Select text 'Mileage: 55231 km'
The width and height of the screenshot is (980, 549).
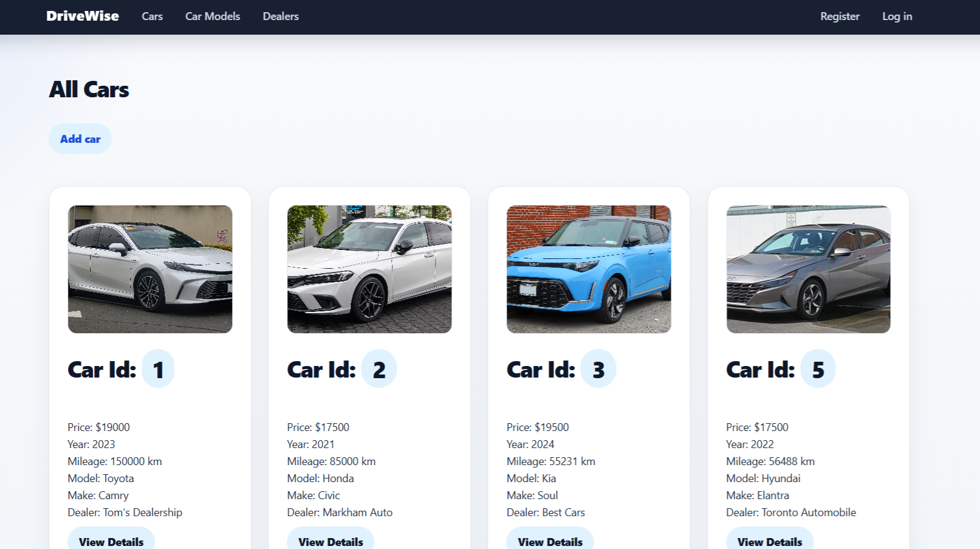click(x=551, y=461)
